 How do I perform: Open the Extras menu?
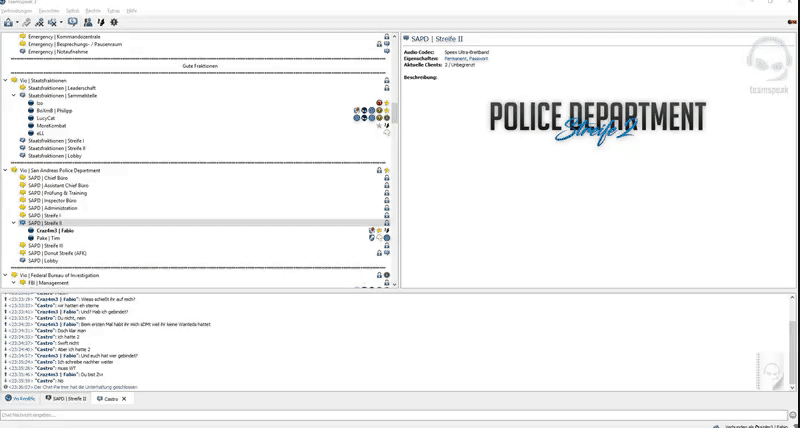(114, 11)
